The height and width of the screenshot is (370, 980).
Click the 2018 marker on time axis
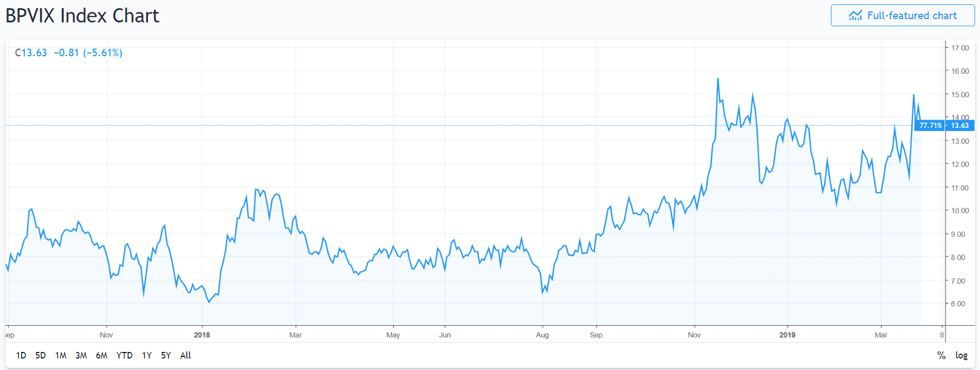[x=202, y=335]
